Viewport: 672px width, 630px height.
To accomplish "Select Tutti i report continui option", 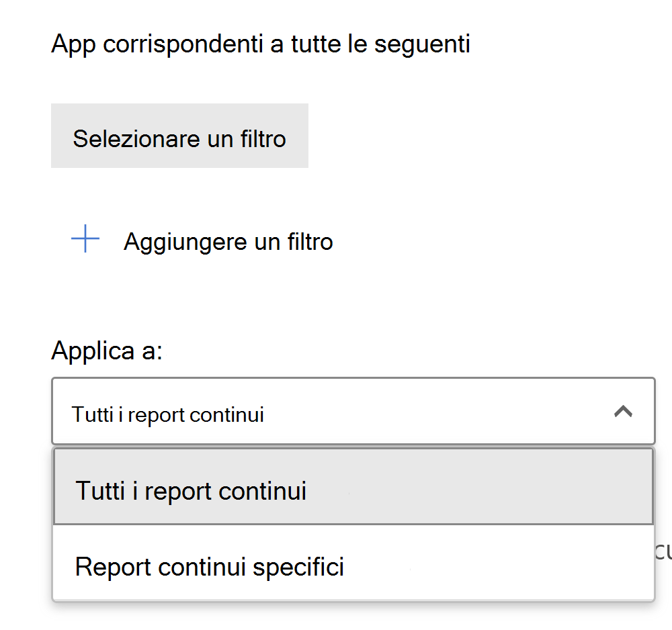I will coord(191,490).
